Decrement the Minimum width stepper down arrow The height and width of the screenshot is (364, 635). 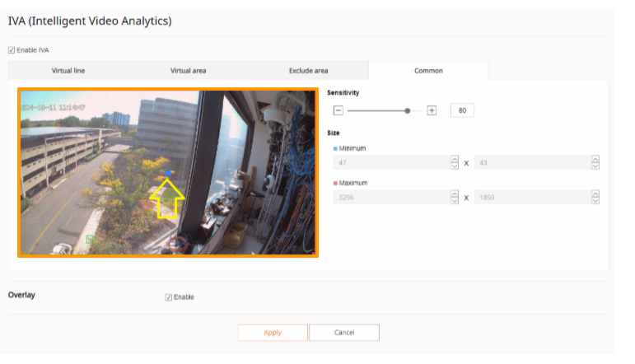click(x=455, y=166)
